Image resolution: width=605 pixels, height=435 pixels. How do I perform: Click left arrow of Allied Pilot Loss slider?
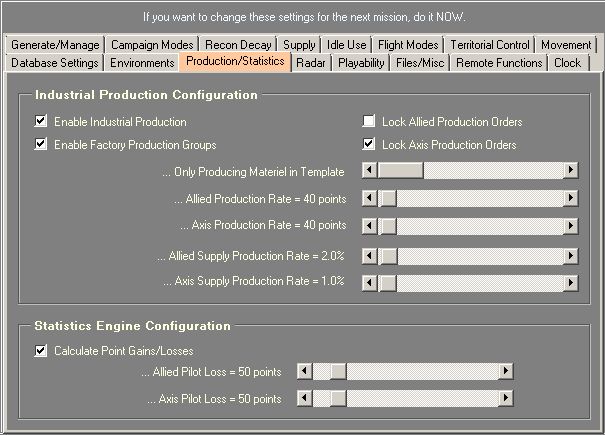(320, 372)
